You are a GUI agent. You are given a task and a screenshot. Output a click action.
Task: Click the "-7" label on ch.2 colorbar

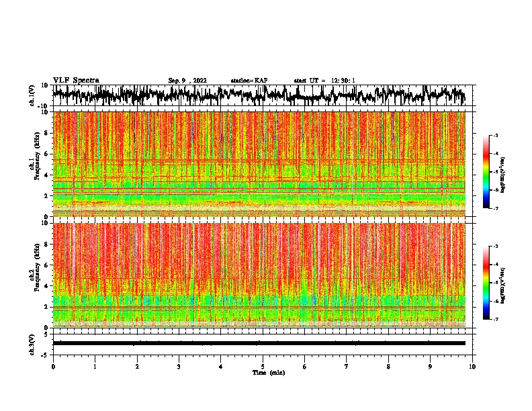495,319
